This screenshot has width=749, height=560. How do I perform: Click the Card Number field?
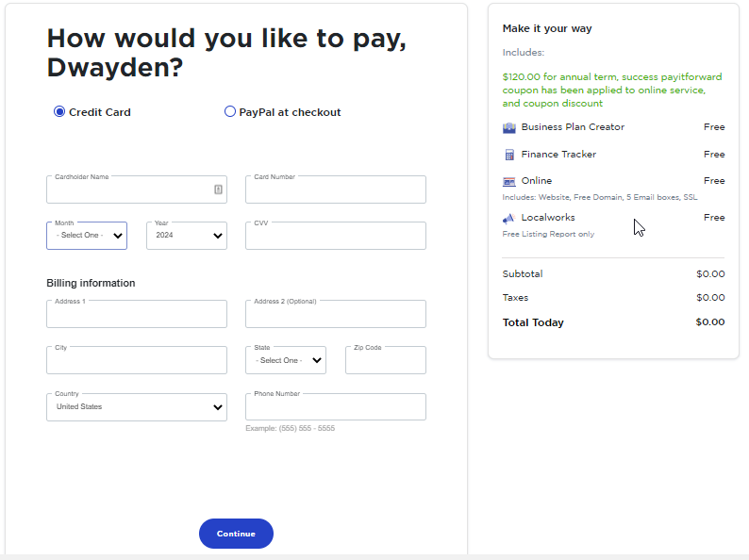tap(335, 190)
